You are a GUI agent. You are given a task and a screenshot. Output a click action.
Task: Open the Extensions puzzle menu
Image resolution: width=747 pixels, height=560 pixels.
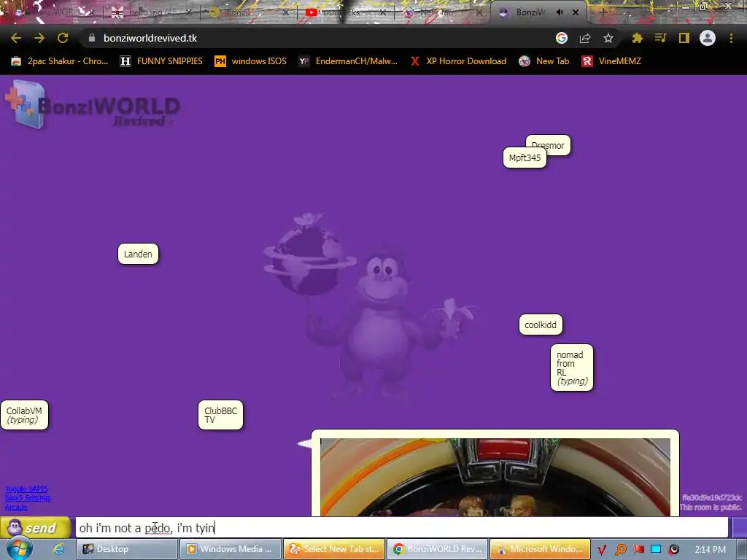pyautogui.click(x=638, y=38)
